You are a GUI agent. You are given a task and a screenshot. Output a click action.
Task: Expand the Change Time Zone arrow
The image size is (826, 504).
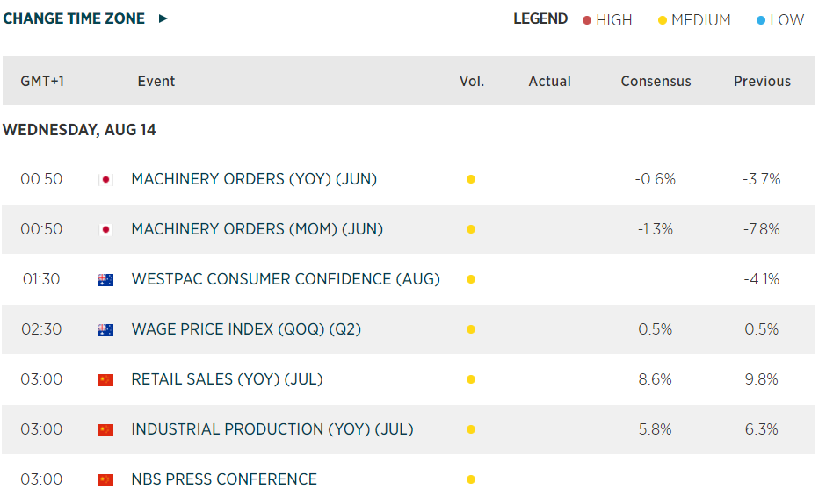(163, 18)
